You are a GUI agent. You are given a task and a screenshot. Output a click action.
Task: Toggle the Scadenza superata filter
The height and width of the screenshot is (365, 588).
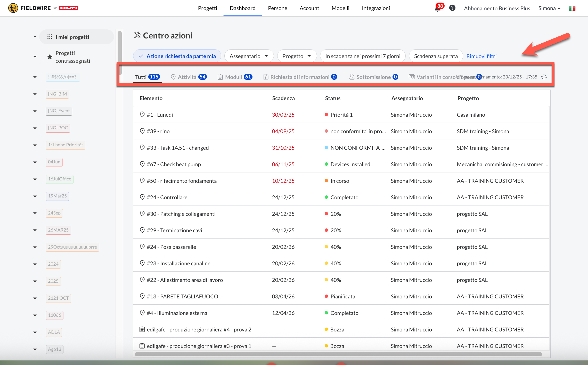tap(436, 56)
